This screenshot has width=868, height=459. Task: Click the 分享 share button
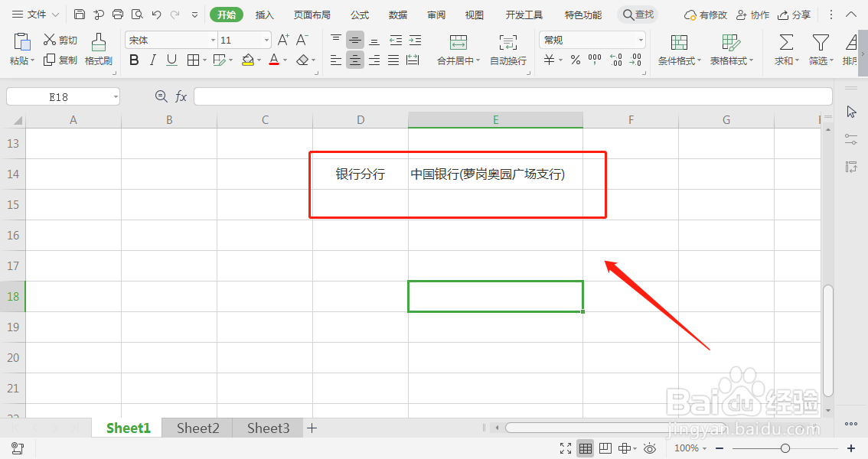794,15
